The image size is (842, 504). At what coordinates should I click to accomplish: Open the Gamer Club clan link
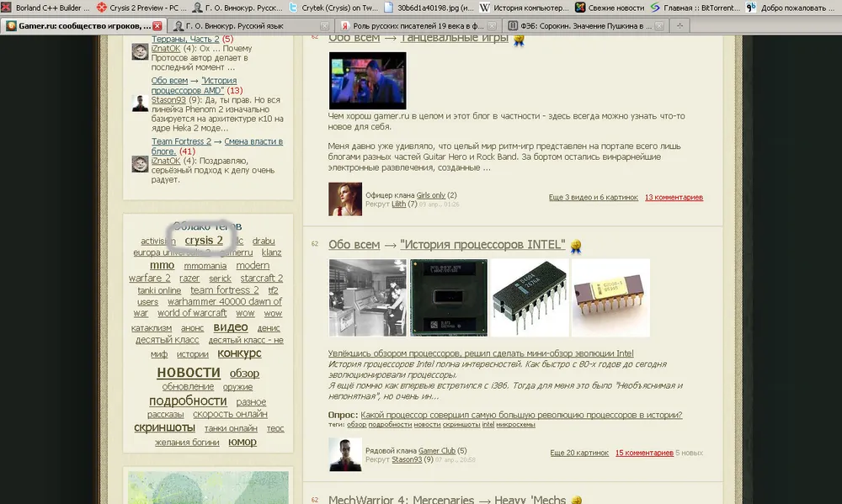(x=436, y=451)
